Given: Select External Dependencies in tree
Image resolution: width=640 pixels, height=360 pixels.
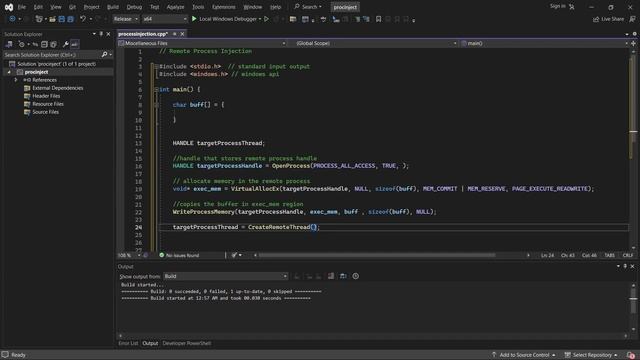Looking at the screenshot, I should point(58,88).
